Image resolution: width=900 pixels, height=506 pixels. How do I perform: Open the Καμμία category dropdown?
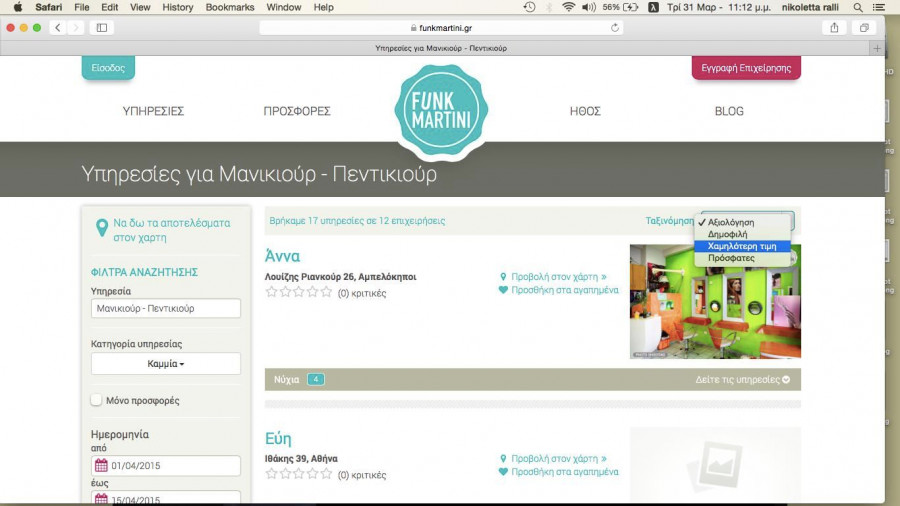coord(166,364)
